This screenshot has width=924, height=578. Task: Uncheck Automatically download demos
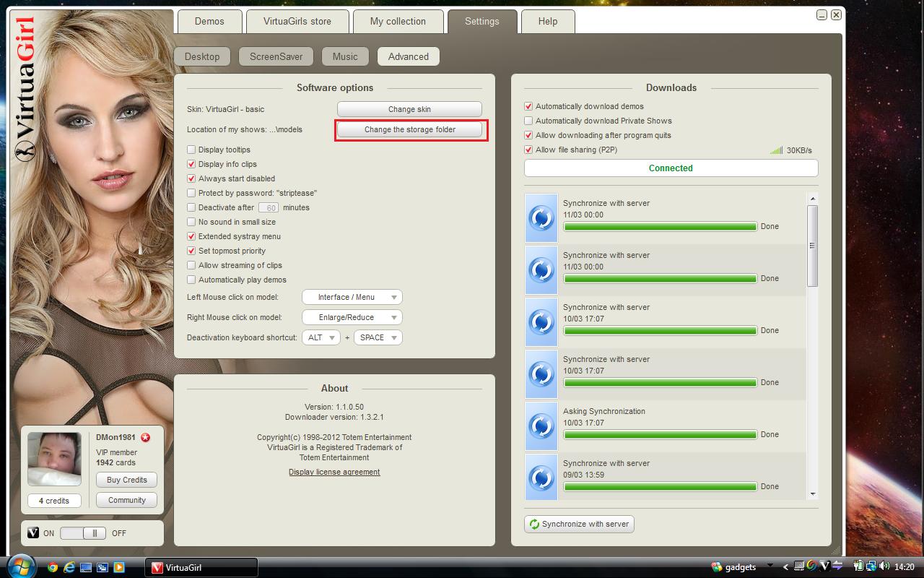tap(528, 106)
